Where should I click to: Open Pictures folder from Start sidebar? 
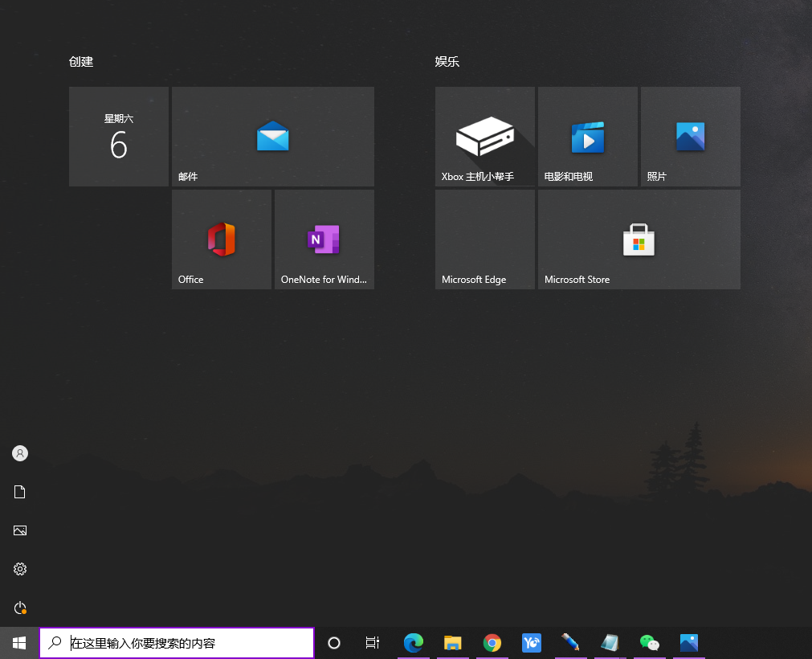[20, 530]
